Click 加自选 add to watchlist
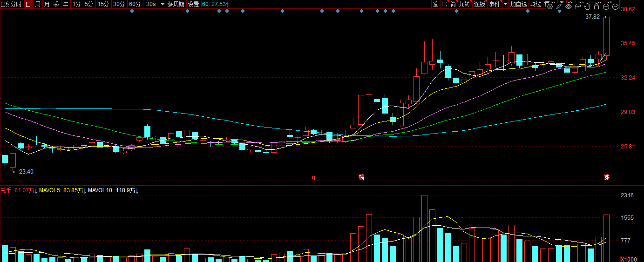Viewport: 644px width, 262px height. tap(518, 4)
